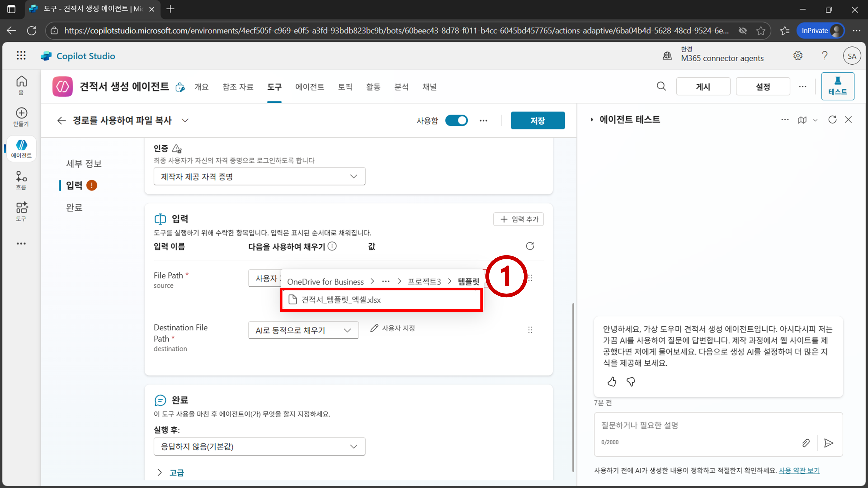868x488 pixels.
Task: Click the 만들기 (Create) plus icon
Action: [x=21, y=113]
